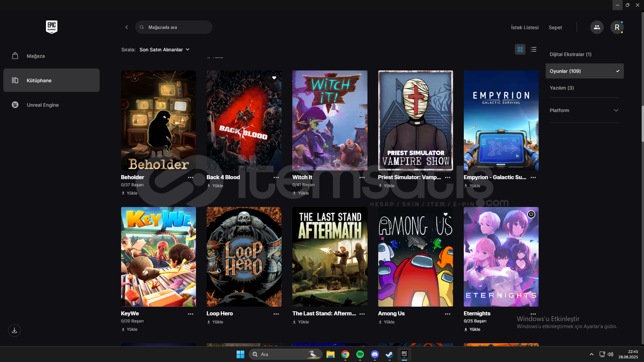Screen dimensions: 644x362
Task: Open Witch It three-dot options menu
Action: 362,177
